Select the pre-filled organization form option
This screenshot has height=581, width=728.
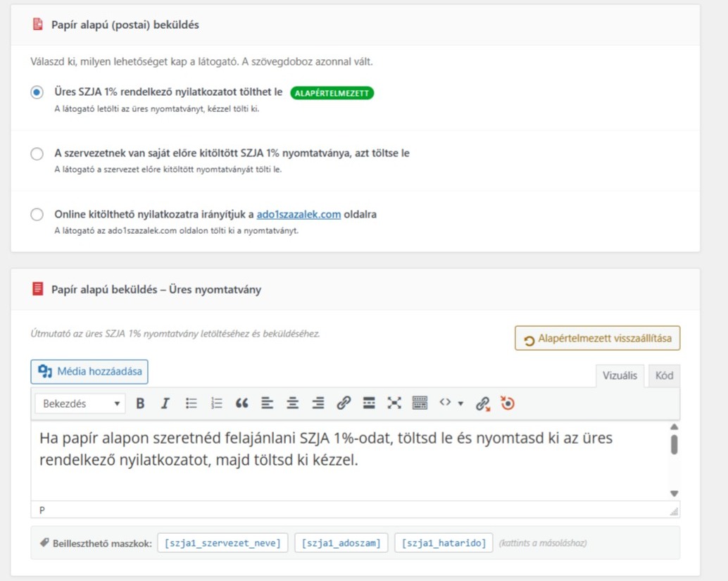37,154
